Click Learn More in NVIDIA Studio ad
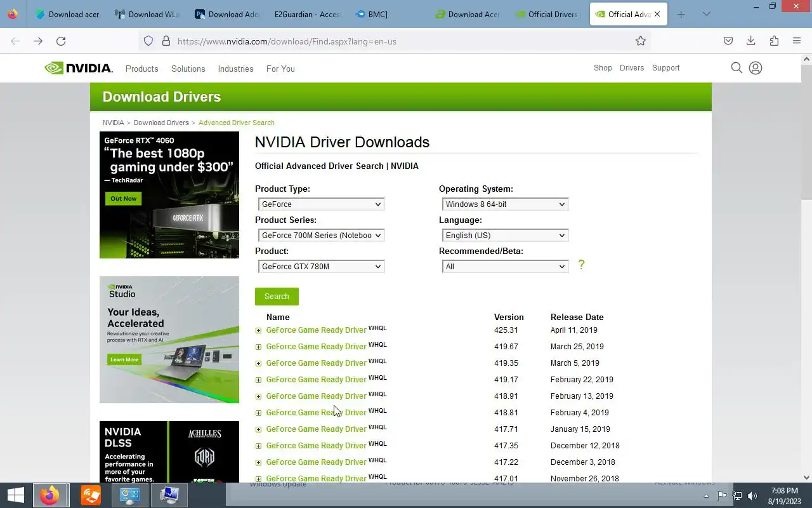The height and width of the screenshot is (508, 812). 124,359
